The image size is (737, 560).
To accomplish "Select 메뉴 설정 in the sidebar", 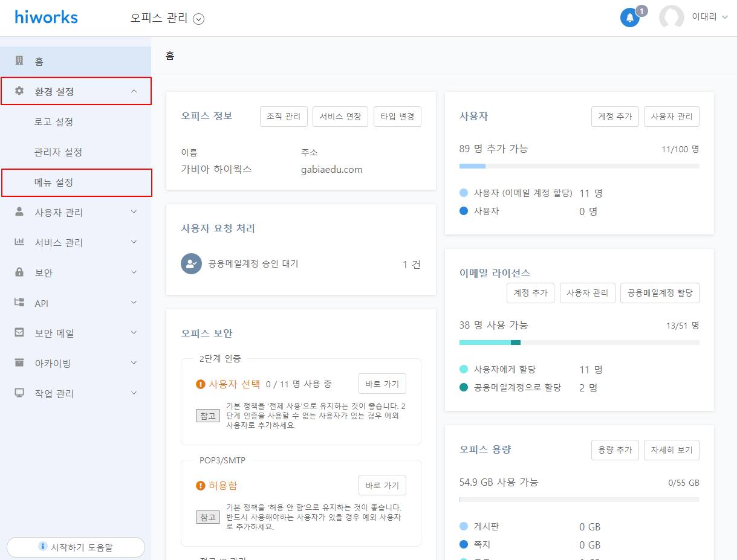I will tap(54, 182).
